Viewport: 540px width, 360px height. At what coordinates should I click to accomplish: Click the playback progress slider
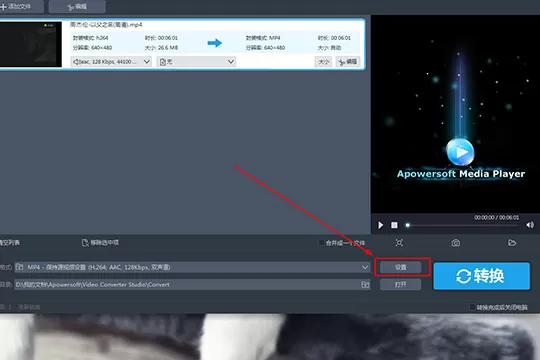pos(463,225)
